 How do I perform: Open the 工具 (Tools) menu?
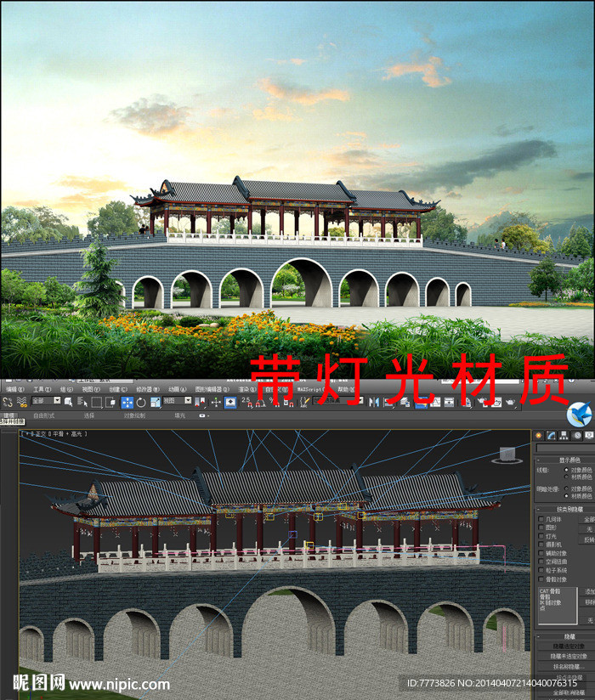pos(42,389)
